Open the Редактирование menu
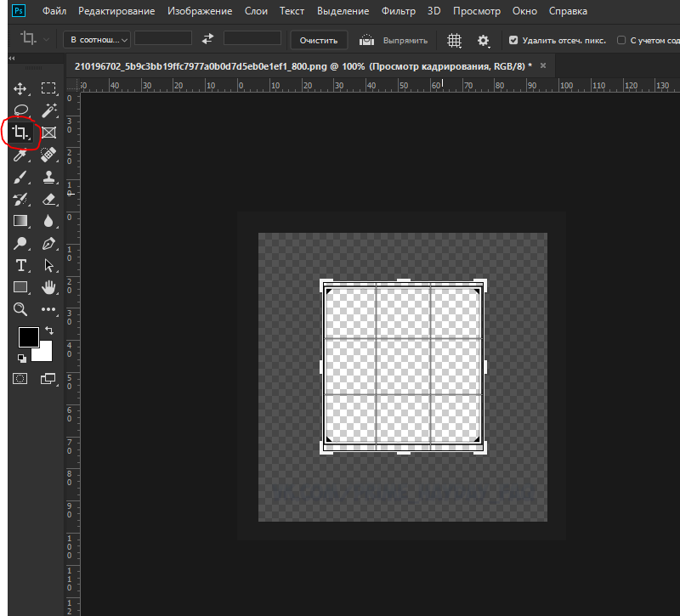This screenshot has width=680, height=616. click(x=116, y=11)
